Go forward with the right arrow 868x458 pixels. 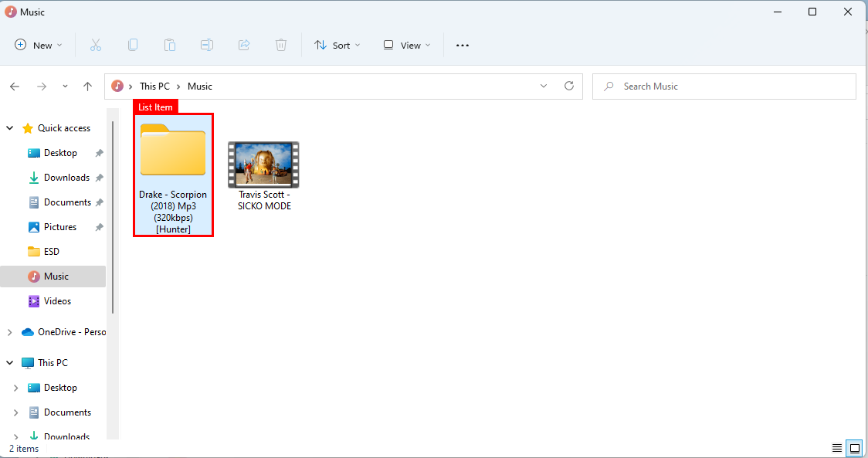[42, 87]
